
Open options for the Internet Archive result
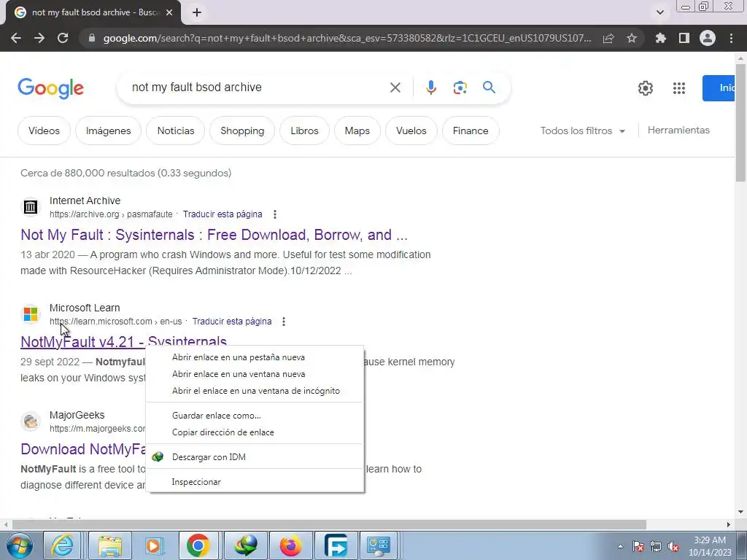[x=275, y=214]
